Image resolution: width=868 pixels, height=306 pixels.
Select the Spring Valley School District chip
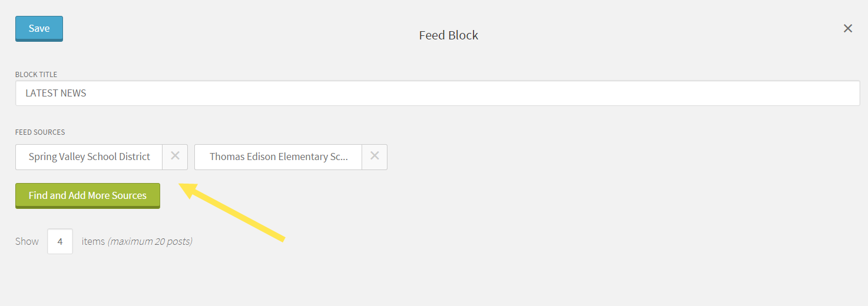click(89, 157)
